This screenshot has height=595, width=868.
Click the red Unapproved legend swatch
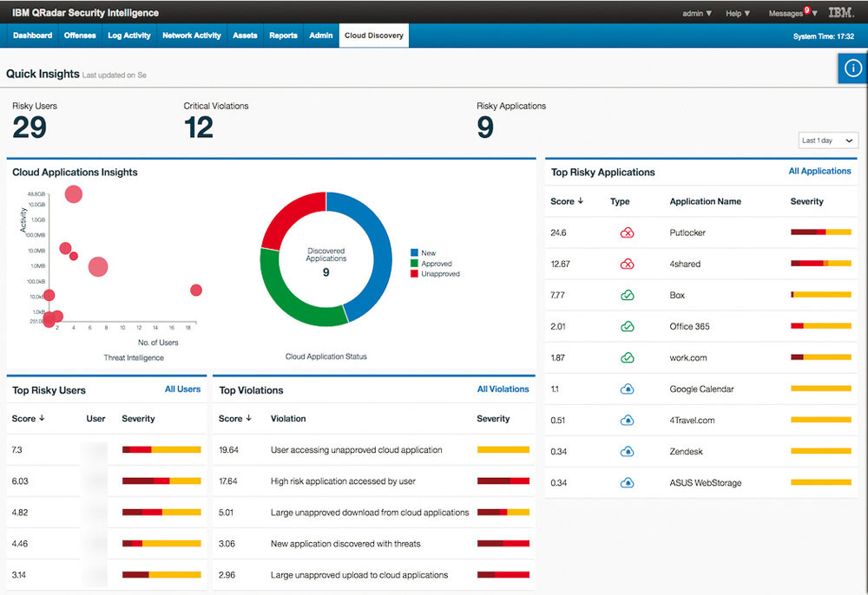point(414,274)
